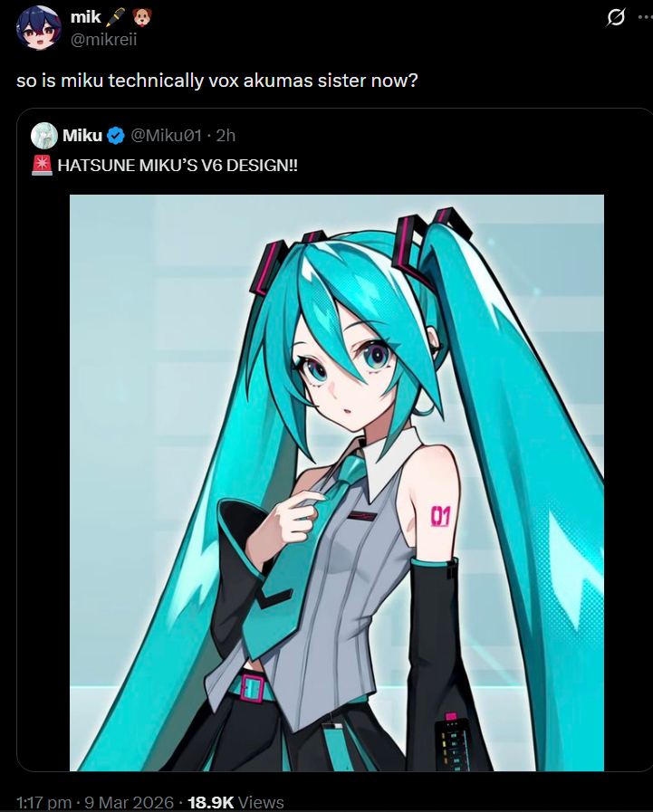The image size is (653, 812).
Task: Open the three-dot more options menu
Action: (x=646, y=17)
